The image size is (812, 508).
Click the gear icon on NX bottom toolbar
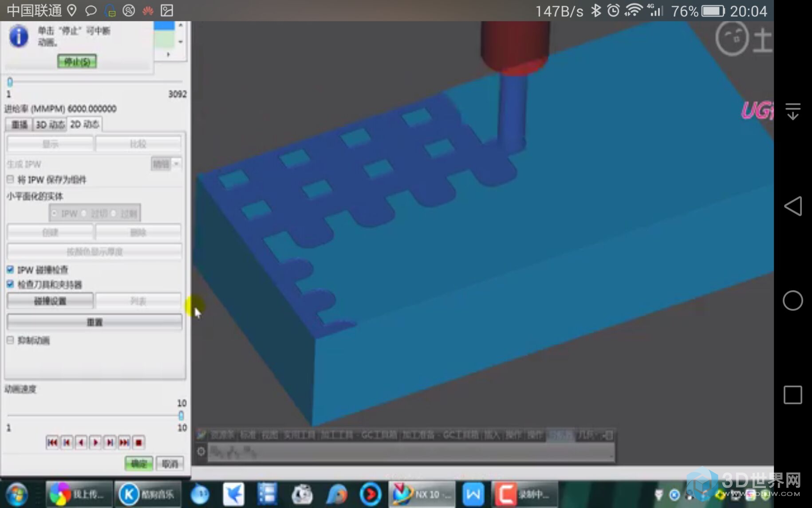coord(201,452)
